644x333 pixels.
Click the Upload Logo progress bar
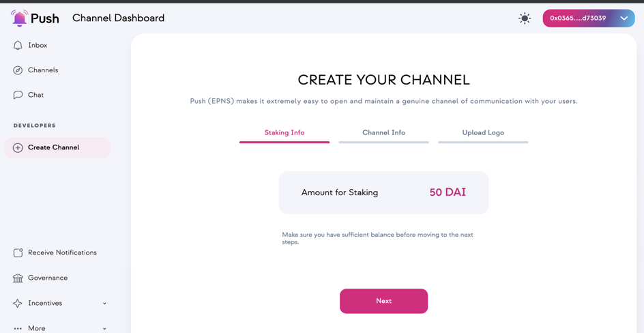coord(483,142)
